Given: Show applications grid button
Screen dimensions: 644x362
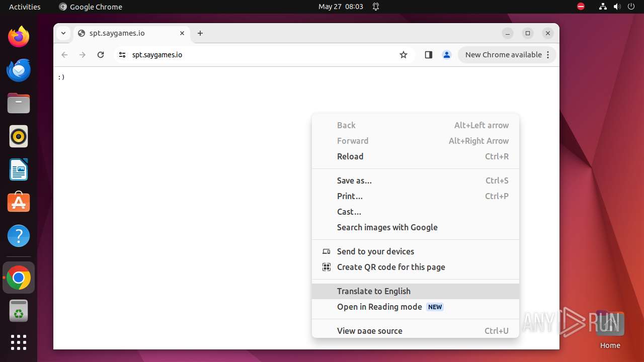Looking at the screenshot, I should pyautogui.click(x=19, y=342).
